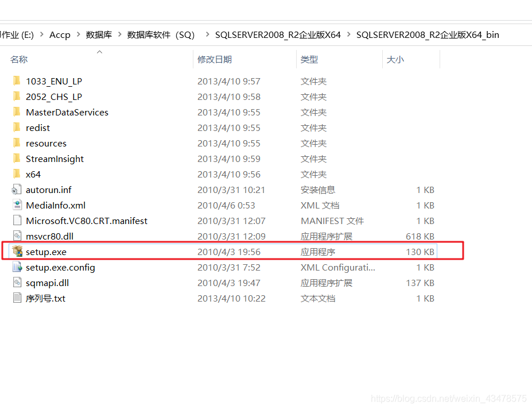Click the setup.exe.config file icon

(17, 267)
